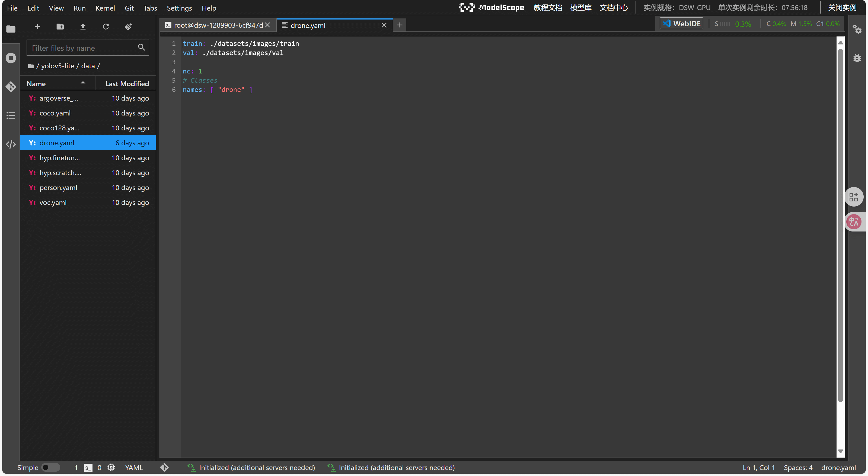The width and height of the screenshot is (868, 476).
Task: Create a new folder via toolbar icon
Action: (60, 27)
